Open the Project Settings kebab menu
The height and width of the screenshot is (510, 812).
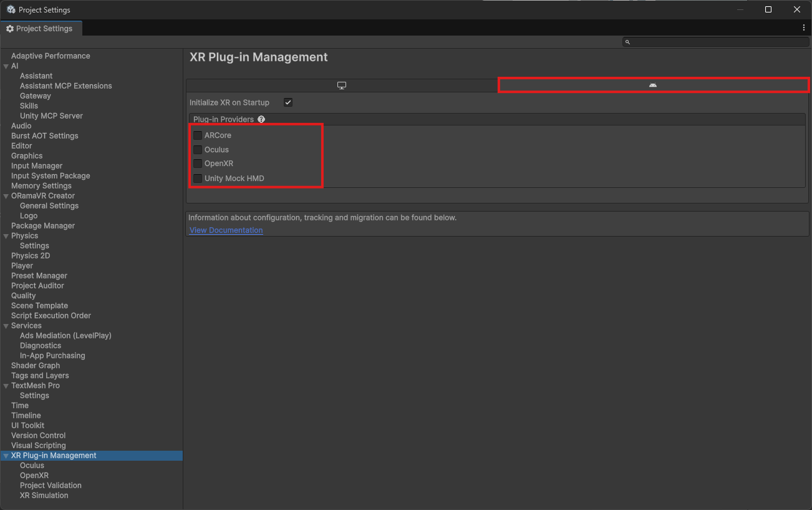pos(804,28)
